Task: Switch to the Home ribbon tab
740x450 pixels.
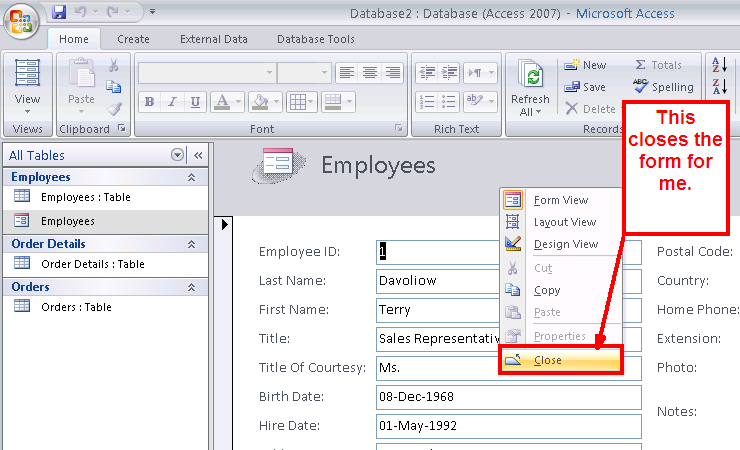Action: tap(74, 39)
